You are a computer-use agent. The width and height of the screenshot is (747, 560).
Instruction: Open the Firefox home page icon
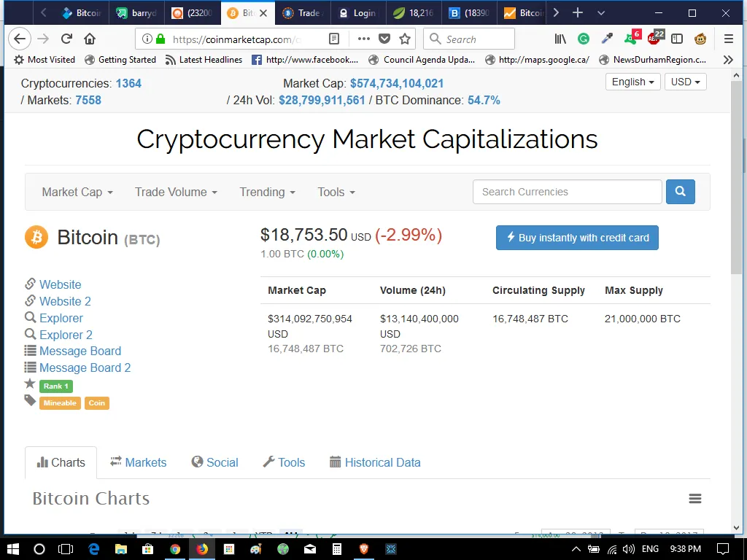pos(90,39)
